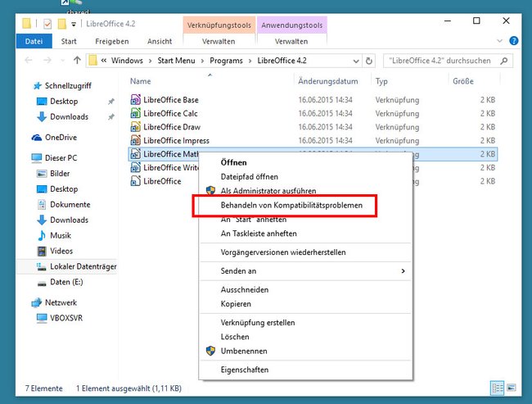
Task: Open Dokumente in the navigation pane
Action: pyautogui.click(x=70, y=204)
